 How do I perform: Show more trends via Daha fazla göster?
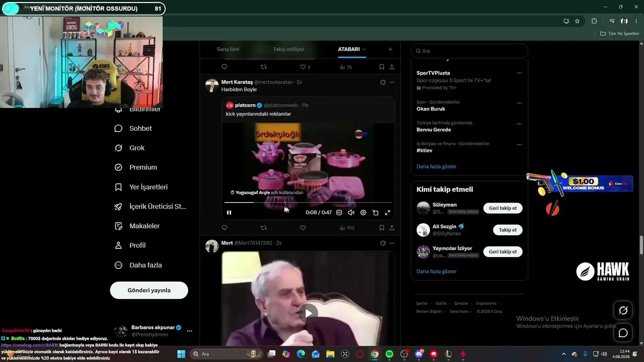[x=437, y=166]
